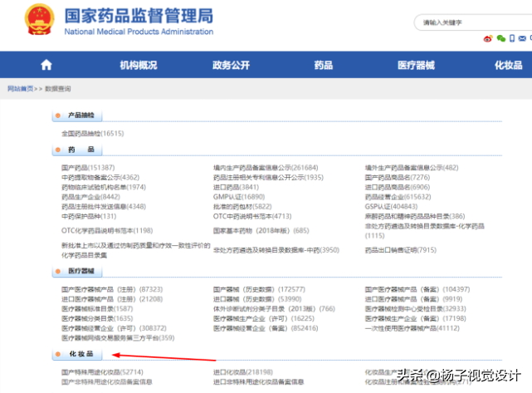Open 药品注册批件发送信息(4348) link

pos(104,207)
